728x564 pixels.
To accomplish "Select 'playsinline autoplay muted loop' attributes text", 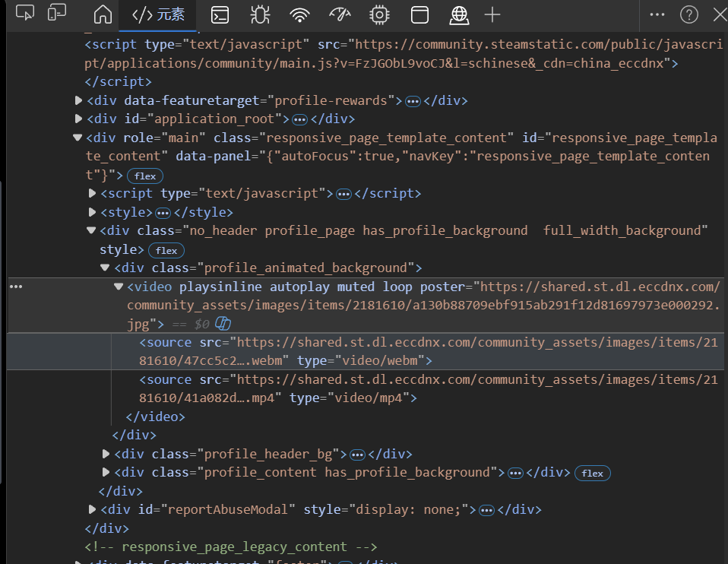I will (296, 287).
